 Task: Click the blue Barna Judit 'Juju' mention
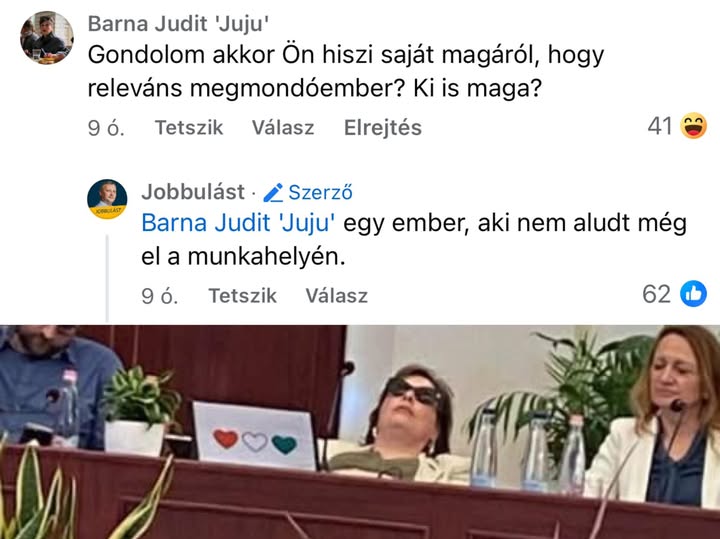pos(238,223)
